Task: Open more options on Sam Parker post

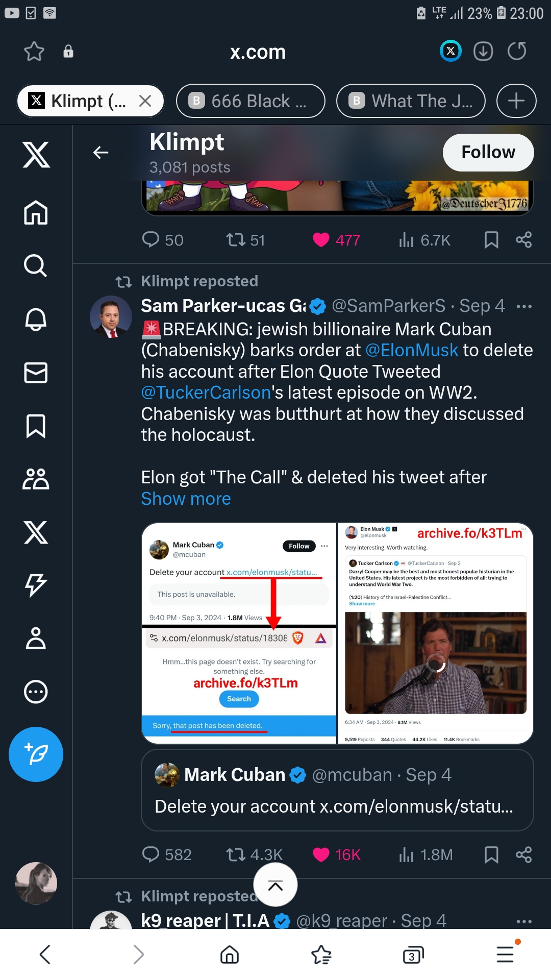Action: pyautogui.click(x=524, y=306)
